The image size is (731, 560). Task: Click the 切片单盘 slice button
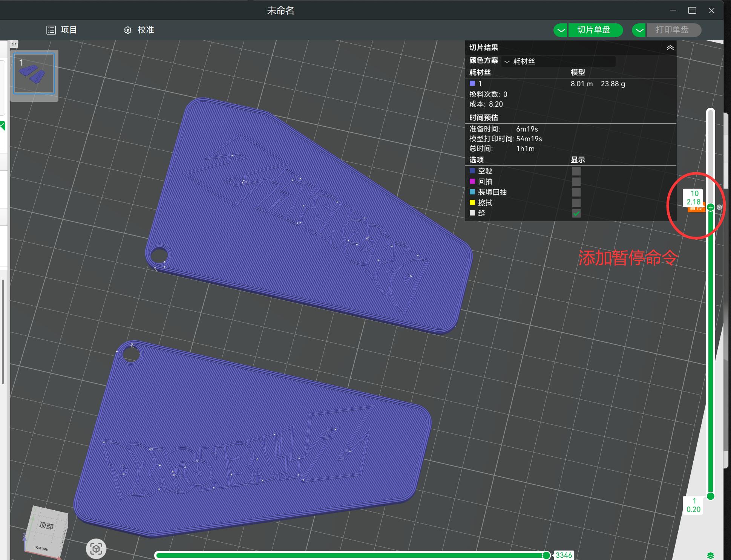coord(594,30)
